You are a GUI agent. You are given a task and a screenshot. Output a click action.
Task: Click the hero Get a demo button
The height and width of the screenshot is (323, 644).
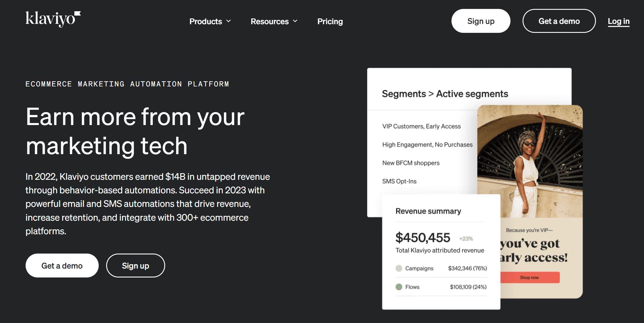[x=62, y=266]
